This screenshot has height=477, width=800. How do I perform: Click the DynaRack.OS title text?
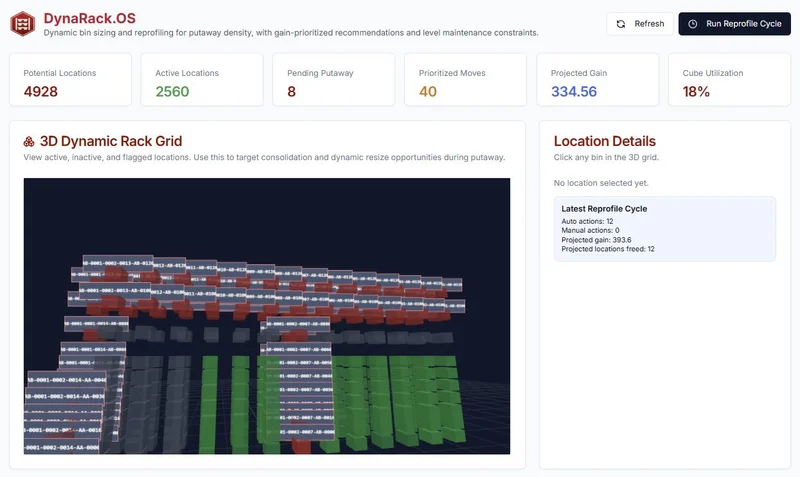point(89,18)
